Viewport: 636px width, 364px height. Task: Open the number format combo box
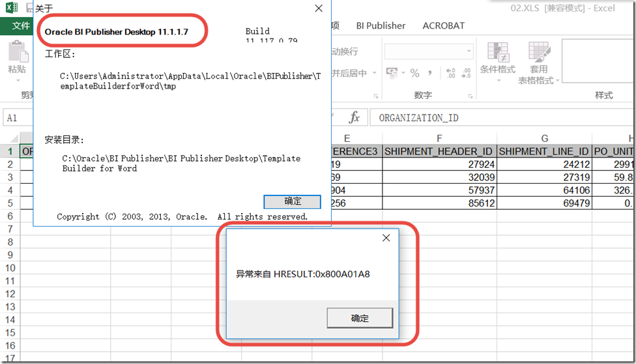pyautogui.click(x=428, y=51)
